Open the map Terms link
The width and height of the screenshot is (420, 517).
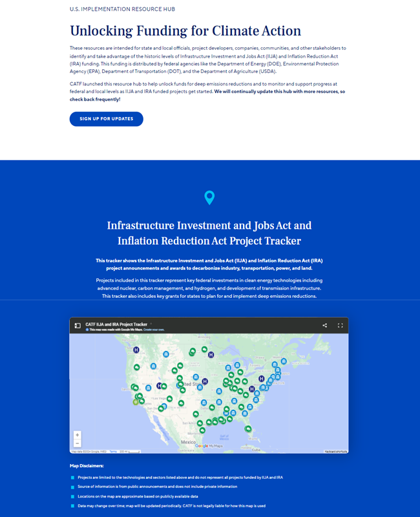coord(113,451)
